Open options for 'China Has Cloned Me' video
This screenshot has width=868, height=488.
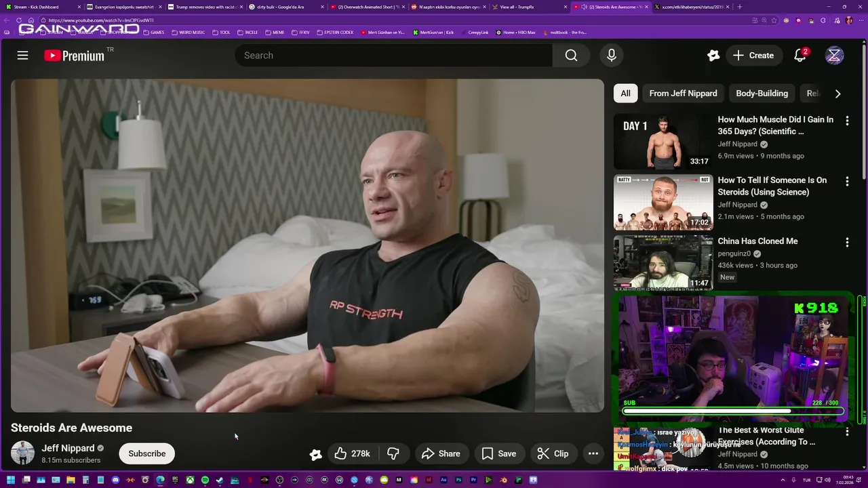click(x=847, y=242)
